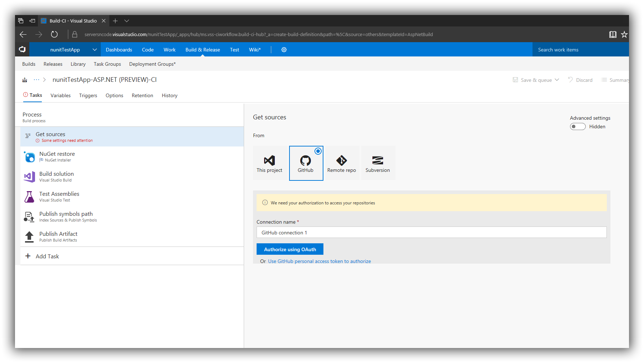
Task: Click the browser back arrow
Action: point(23,34)
